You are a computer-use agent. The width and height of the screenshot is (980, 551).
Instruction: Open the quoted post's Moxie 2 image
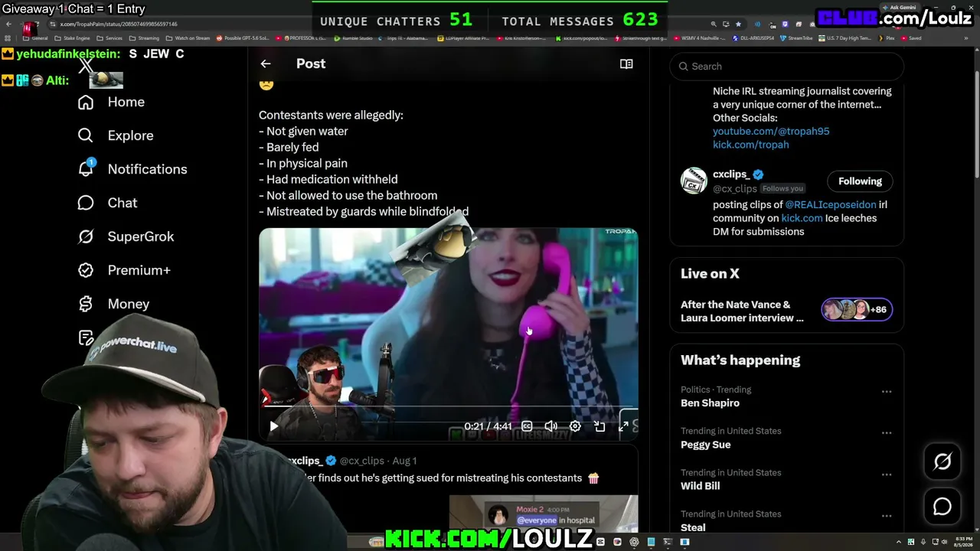[x=544, y=513]
